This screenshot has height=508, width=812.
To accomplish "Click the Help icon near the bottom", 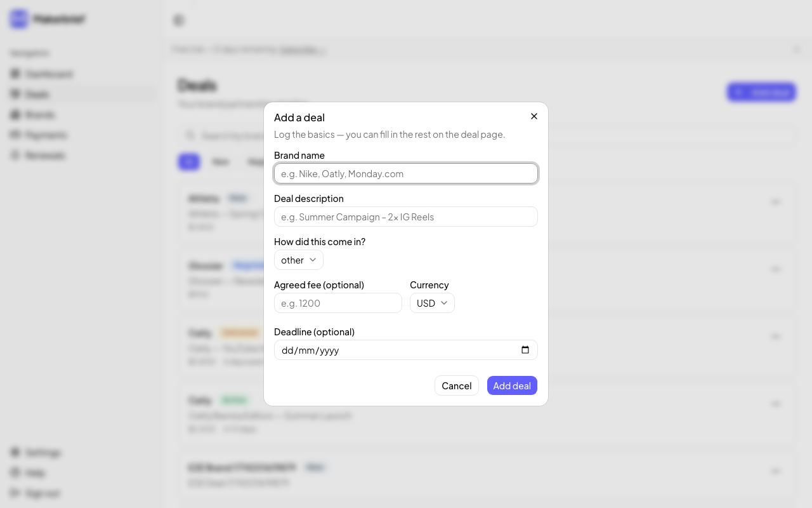I will coord(15,472).
